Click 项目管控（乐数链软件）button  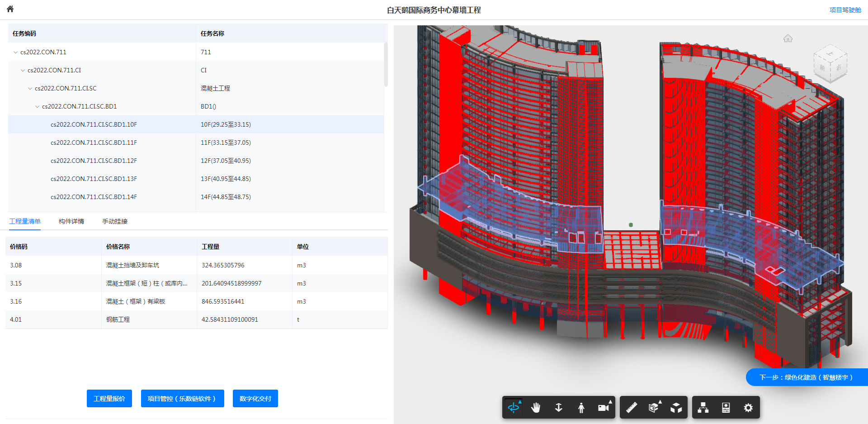[x=183, y=399]
